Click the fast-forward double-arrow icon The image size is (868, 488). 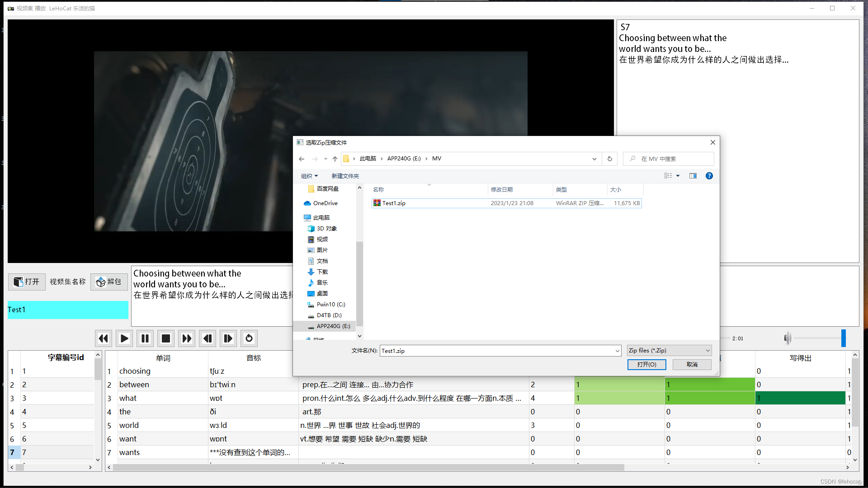point(187,338)
